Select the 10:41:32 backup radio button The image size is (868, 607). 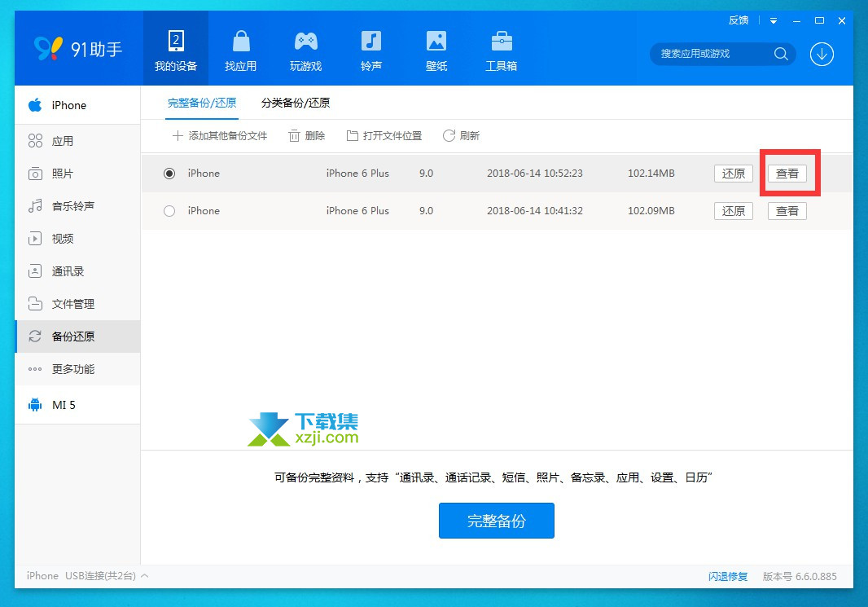pos(169,211)
